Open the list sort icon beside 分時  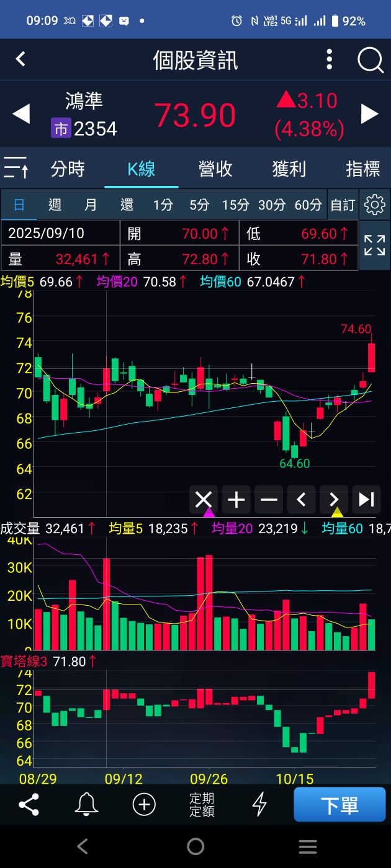(x=16, y=168)
